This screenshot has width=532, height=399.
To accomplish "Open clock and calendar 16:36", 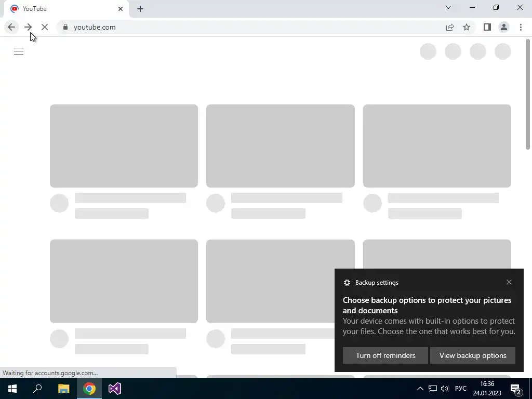I will 487,389.
